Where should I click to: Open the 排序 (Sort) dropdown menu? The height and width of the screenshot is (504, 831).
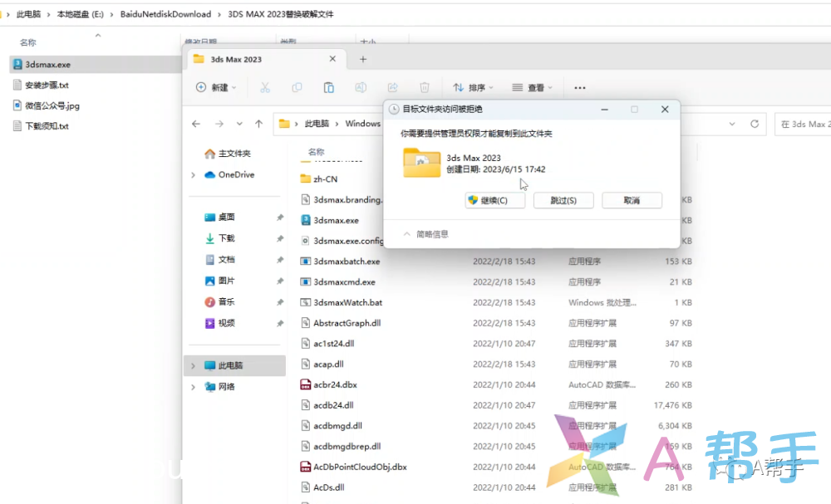click(473, 87)
